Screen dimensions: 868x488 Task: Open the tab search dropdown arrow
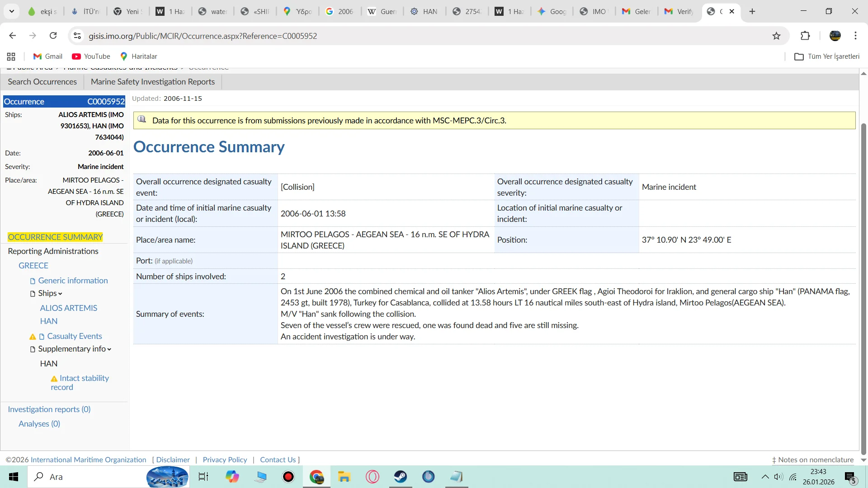pos(12,11)
